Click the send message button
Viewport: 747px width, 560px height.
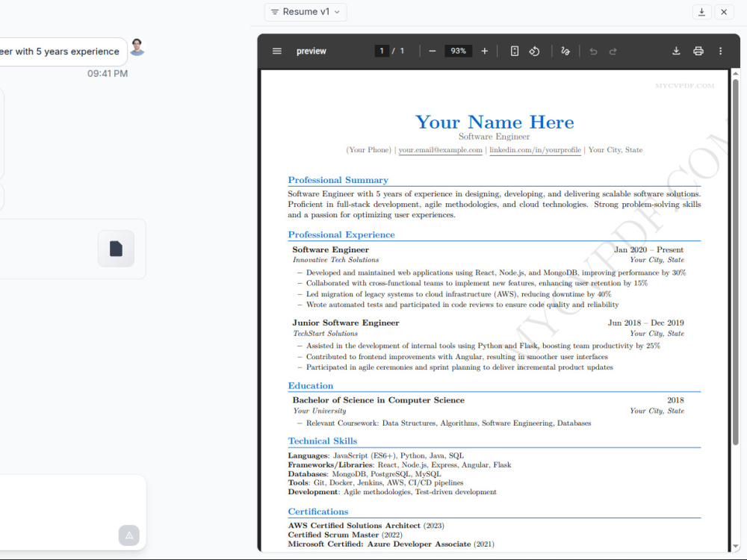(x=129, y=535)
